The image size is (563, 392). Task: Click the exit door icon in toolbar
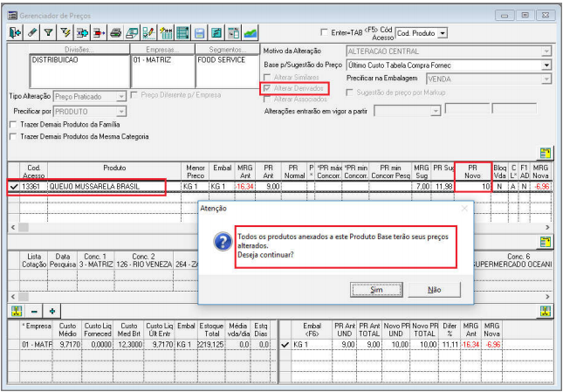click(x=15, y=33)
